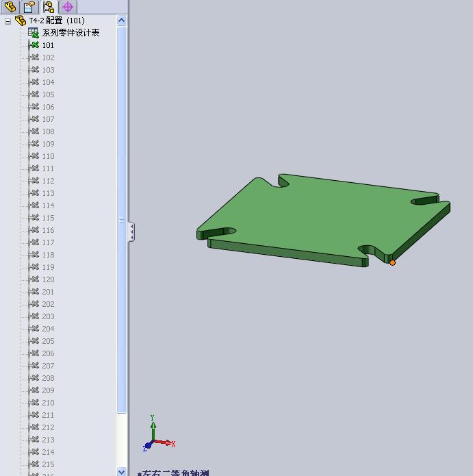This screenshot has height=476, width=473.
Task: Click the icon of configuration 114
Action: tap(34, 205)
